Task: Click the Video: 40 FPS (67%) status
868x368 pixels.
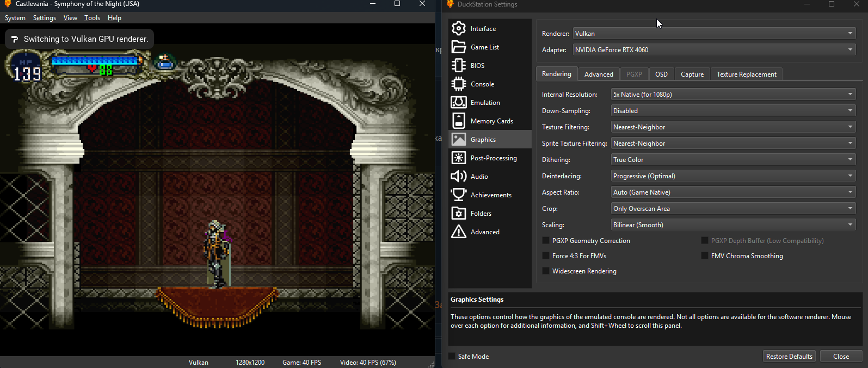Action: [x=368, y=362]
